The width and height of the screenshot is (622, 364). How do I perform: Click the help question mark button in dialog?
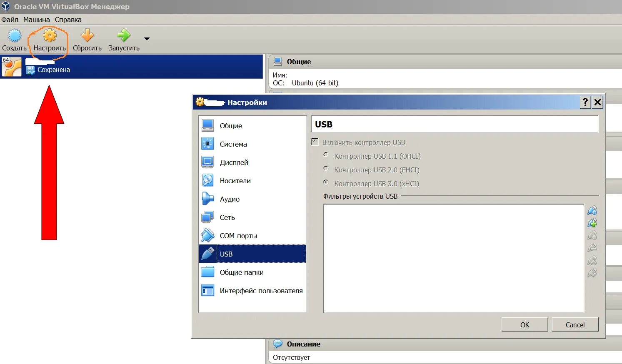[585, 102]
